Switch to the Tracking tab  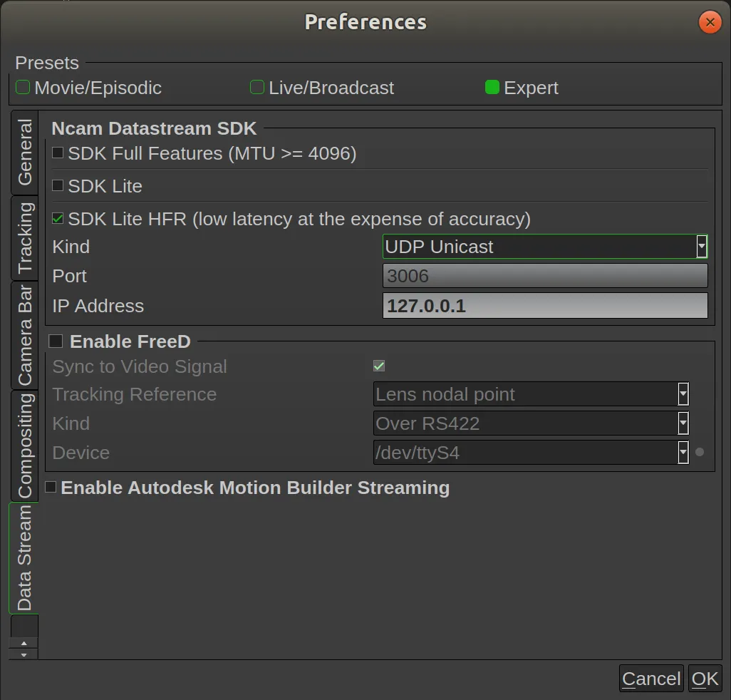click(25, 238)
